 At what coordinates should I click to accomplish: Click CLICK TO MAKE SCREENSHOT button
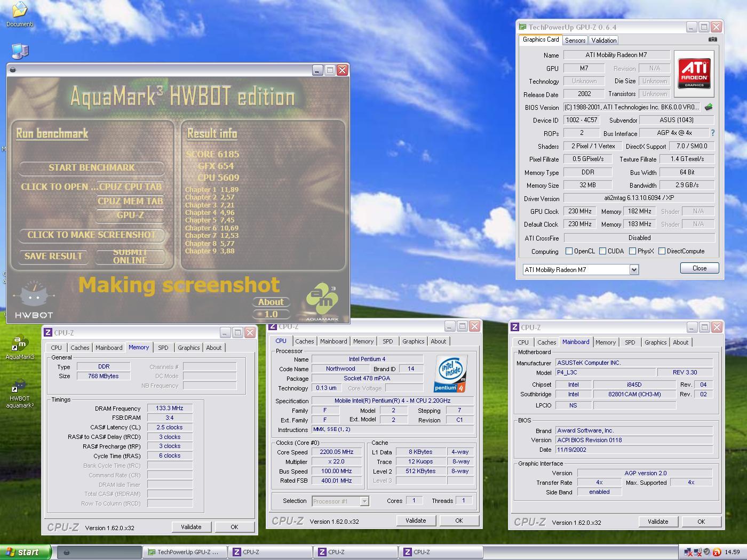pyautogui.click(x=92, y=235)
